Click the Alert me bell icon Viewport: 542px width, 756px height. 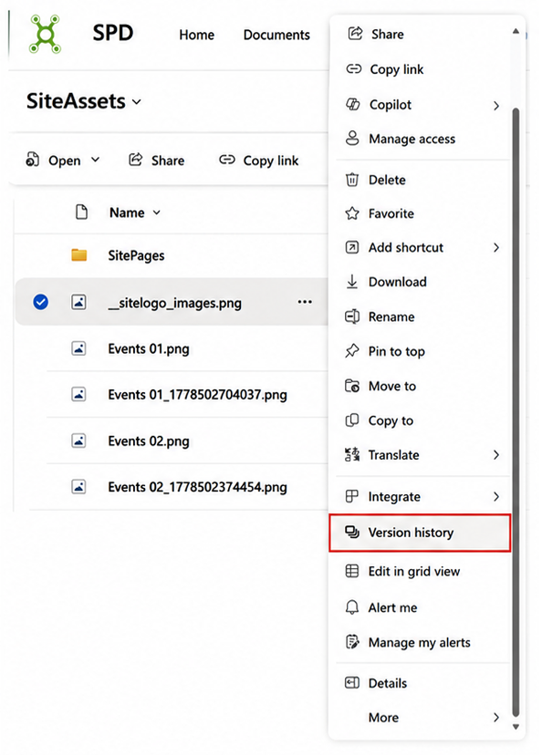point(352,607)
